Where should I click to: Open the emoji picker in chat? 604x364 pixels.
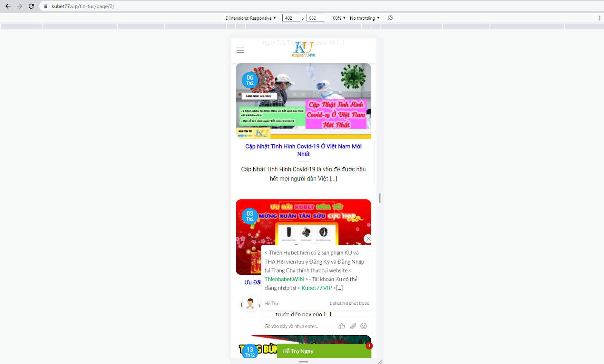tap(364, 326)
